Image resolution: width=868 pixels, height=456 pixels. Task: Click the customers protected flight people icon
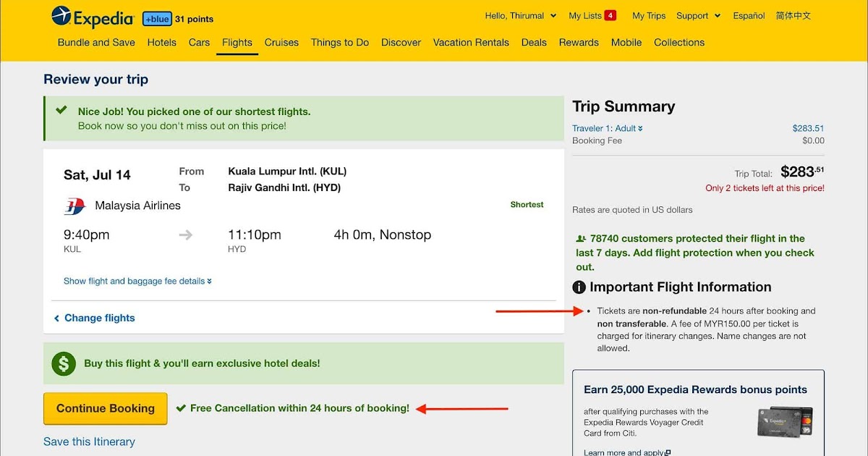(580, 238)
